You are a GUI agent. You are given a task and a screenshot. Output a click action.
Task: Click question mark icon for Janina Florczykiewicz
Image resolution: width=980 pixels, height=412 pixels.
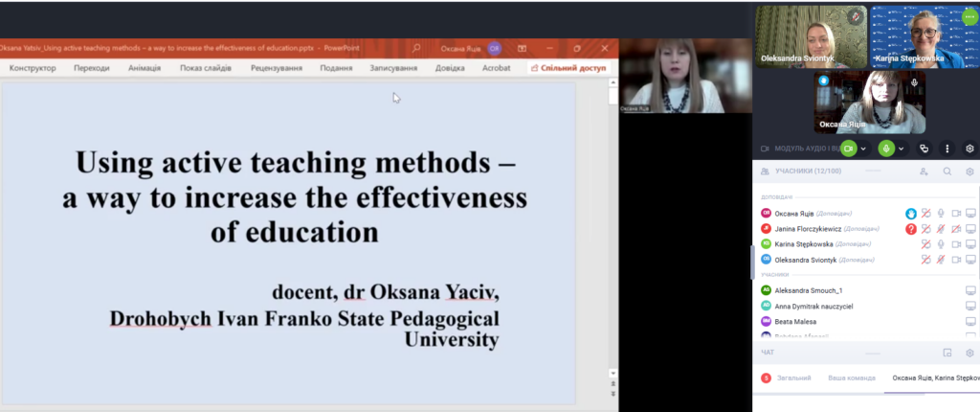point(911,229)
